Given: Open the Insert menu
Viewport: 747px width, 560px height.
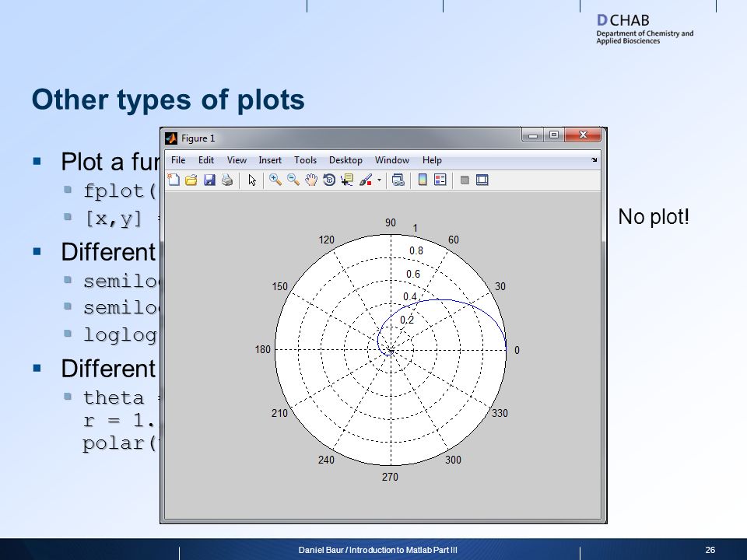Looking at the screenshot, I should tap(270, 160).
